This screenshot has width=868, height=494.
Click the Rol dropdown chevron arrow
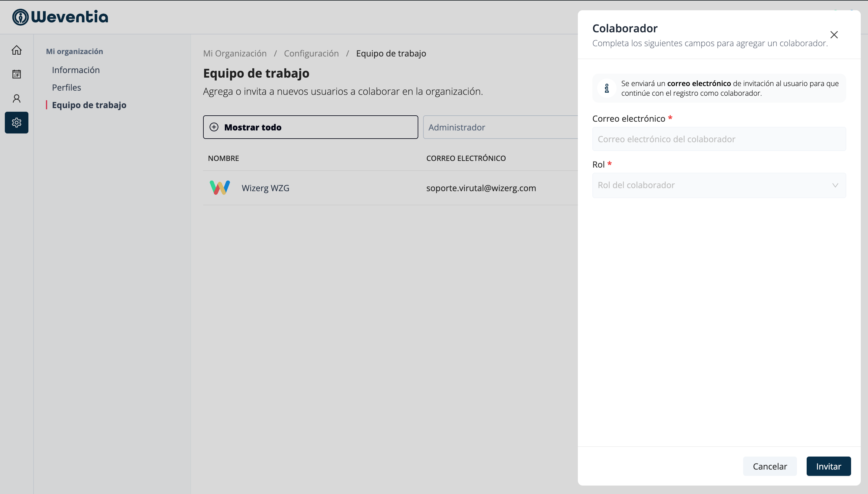tap(835, 185)
